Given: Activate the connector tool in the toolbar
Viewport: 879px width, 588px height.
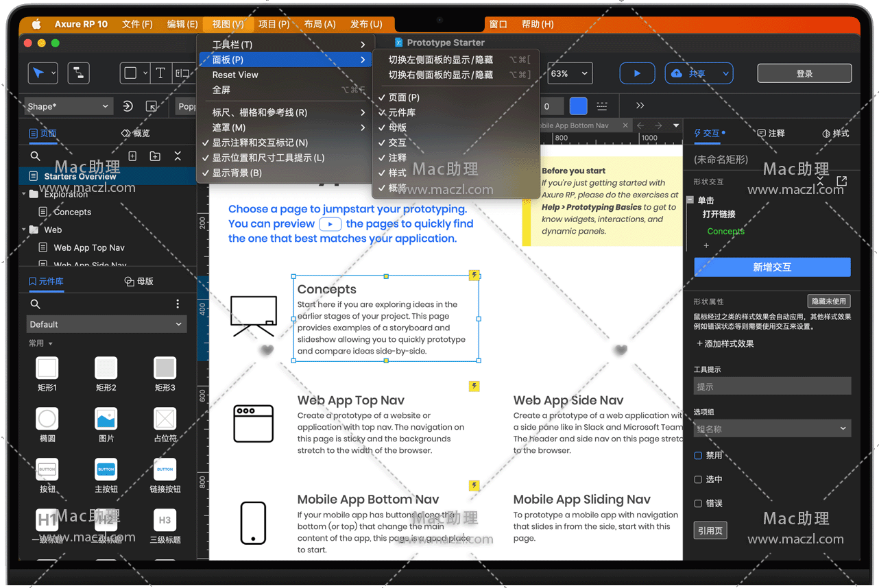Looking at the screenshot, I should point(78,73).
